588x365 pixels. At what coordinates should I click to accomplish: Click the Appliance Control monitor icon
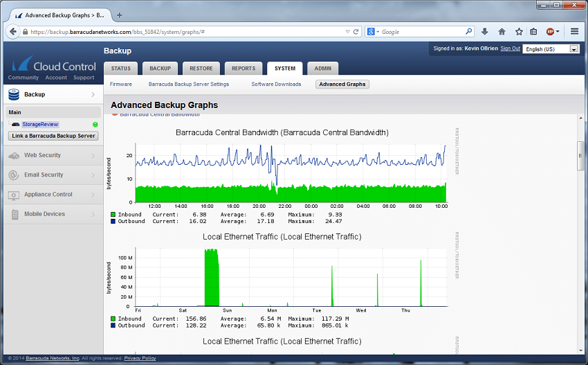click(14, 195)
